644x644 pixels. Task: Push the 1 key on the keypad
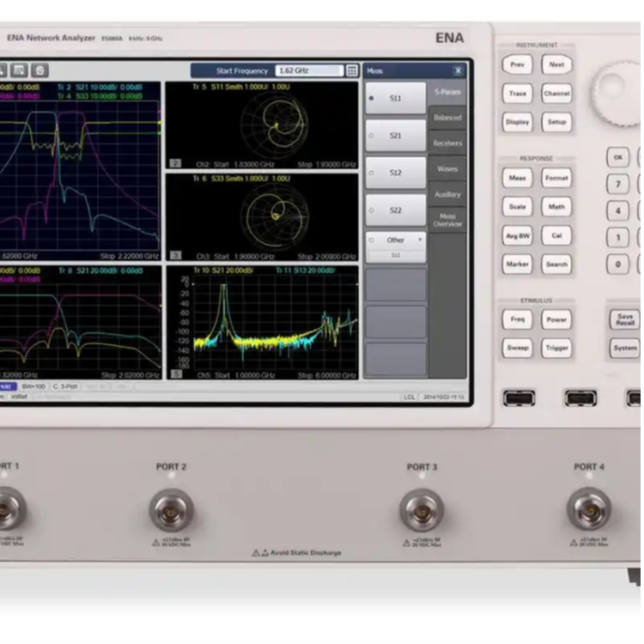click(x=617, y=237)
